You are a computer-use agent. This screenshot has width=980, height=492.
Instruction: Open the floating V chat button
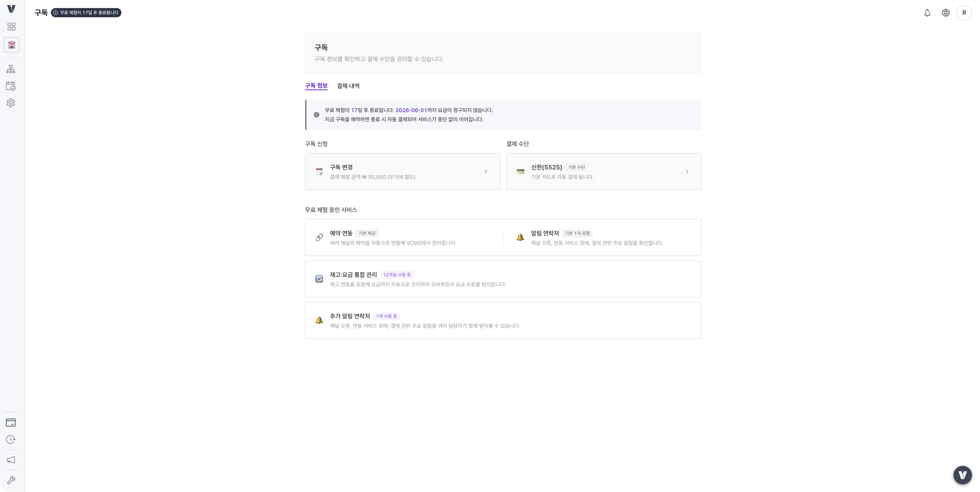pyautogui.click(x=963, y=475)
